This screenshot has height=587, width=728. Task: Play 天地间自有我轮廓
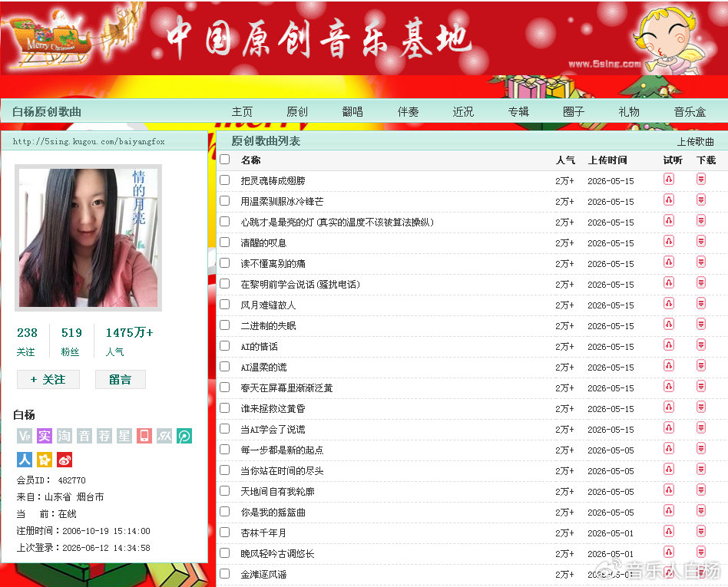coord(669,490)
